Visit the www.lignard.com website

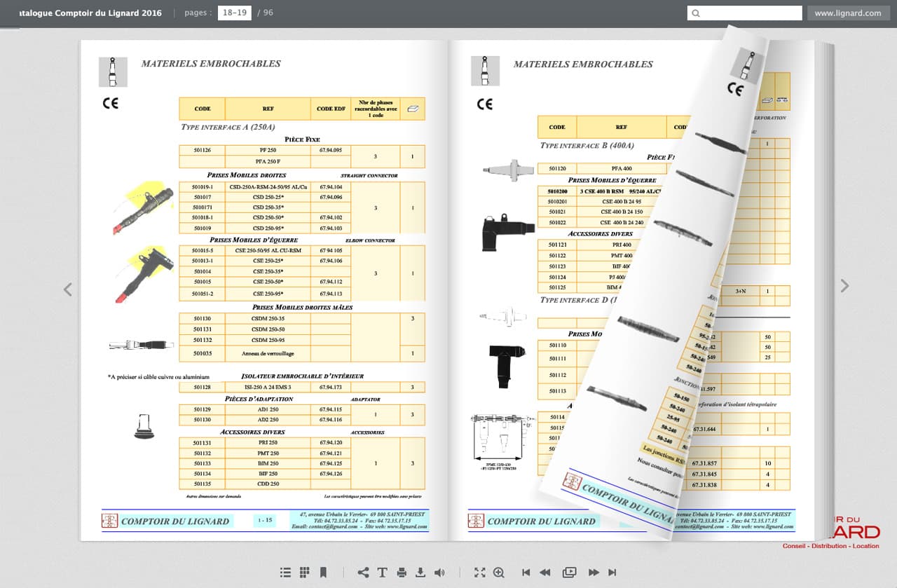[x=848, y=12]
